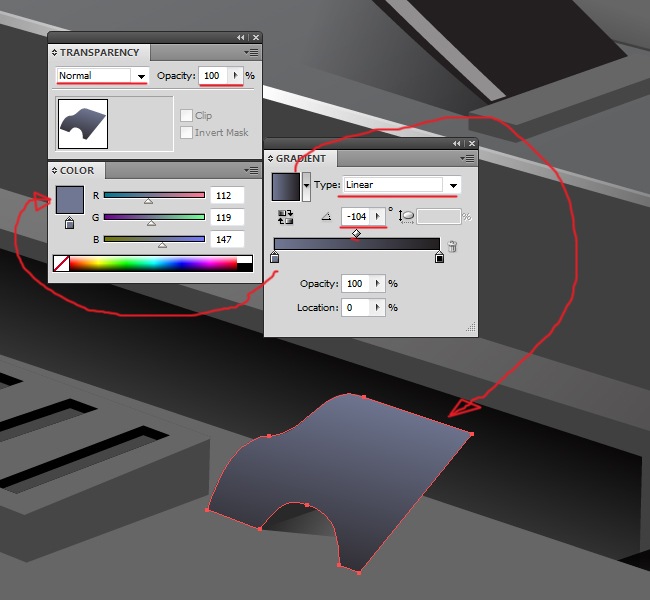The image size is (650, 600).
Task: Click the RGB color spectrum bar
Action: pos(153,264)
